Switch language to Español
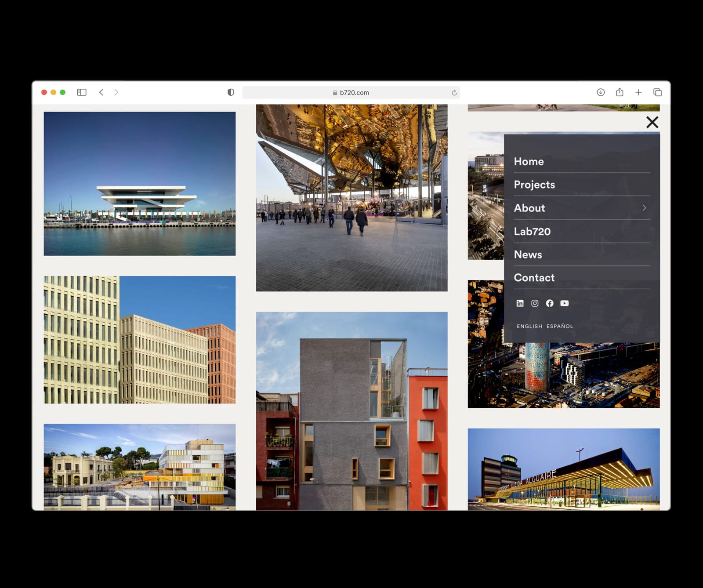Screen dimensions: 703x588 [560, 326]
